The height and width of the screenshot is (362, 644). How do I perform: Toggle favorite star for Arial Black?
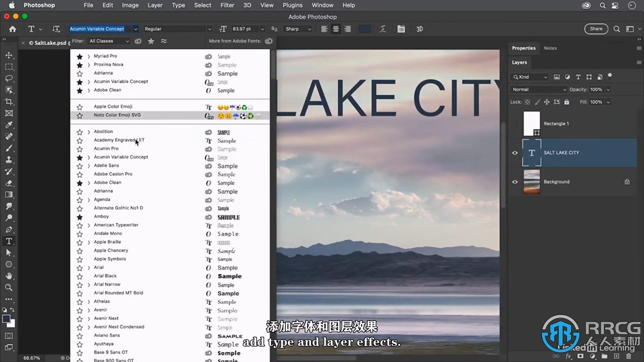pos(79,276)
